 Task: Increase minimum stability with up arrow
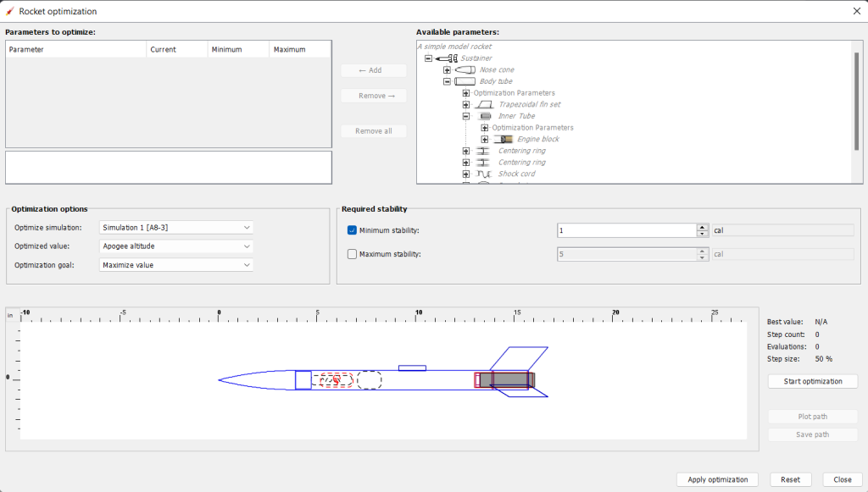click(x=702, y=227)
